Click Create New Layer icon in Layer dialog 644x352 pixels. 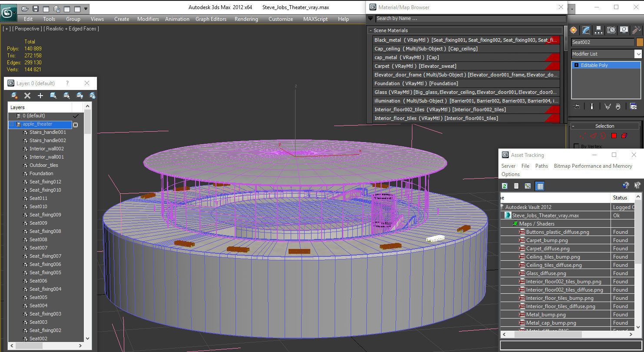[x=14, y=96]
